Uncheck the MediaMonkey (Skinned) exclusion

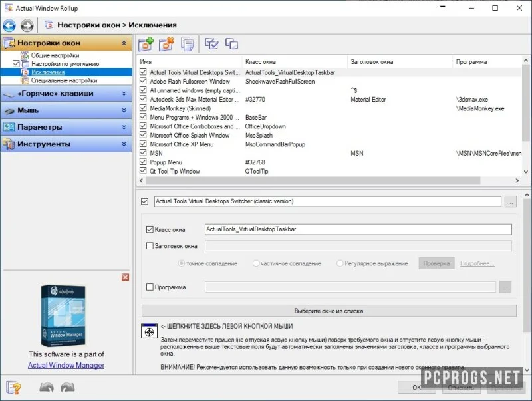point(143,108)
